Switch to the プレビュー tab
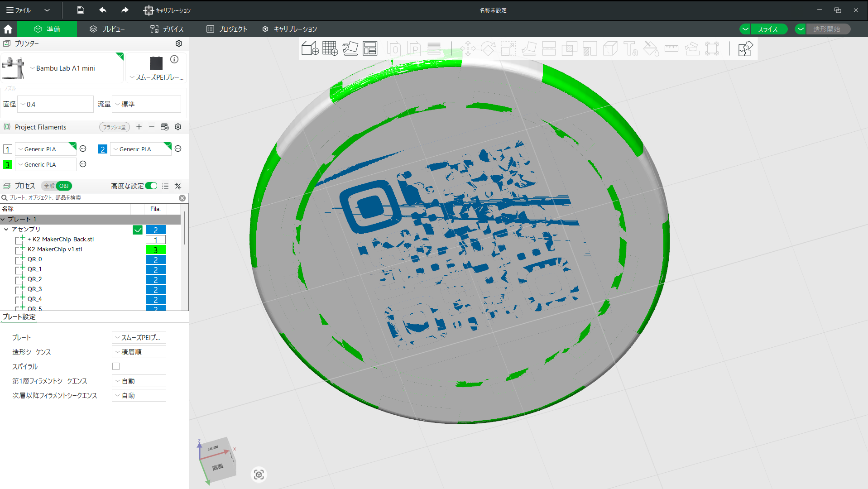Viewport: 868px width, 489px height. click(x=107, y=29)
